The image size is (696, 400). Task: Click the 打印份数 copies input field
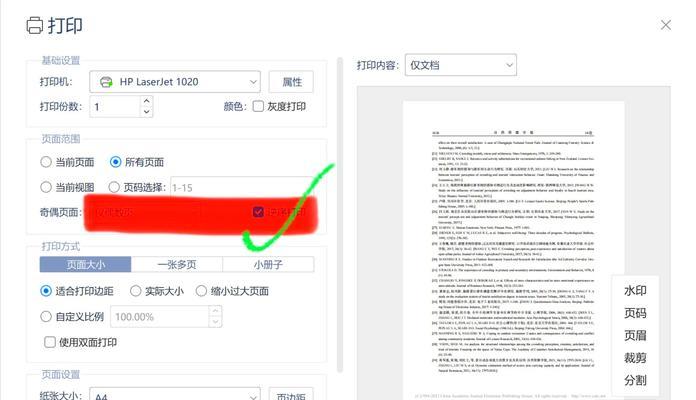[x=115, y=107]
